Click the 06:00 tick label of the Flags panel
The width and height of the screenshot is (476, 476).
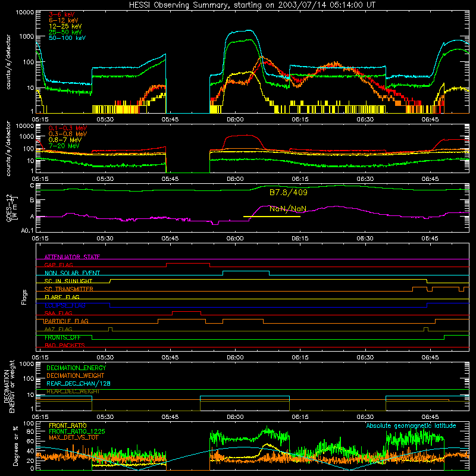pos(235,358)
